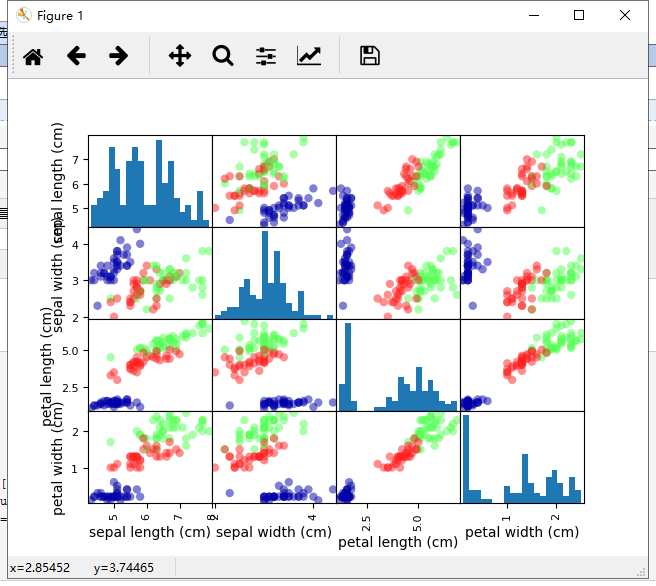Open Configure subplots sliders dialog
The height and width of the screenshot is (586, 656).
click(266, 56)
